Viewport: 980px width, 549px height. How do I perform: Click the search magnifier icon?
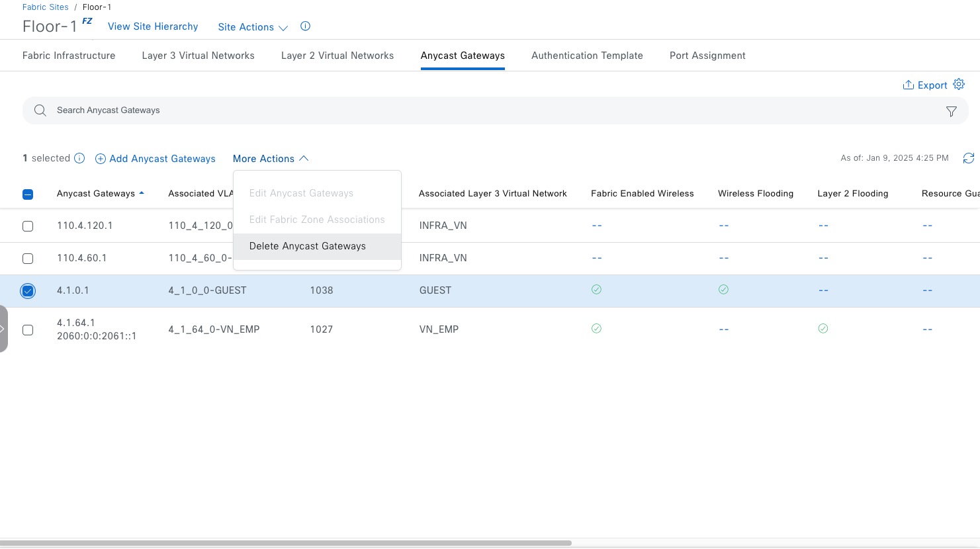[40, 110]
